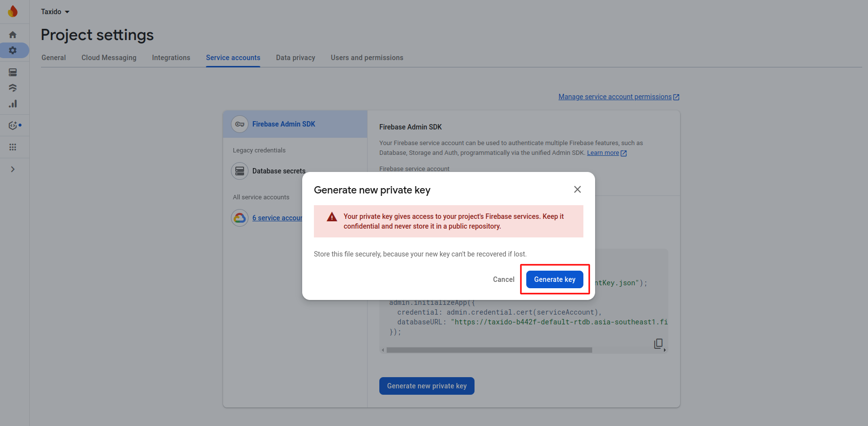The width and height of the screenshot is (868, 426).
Task: Open the Taxido project dropdown
Action: tap(55, 12)
